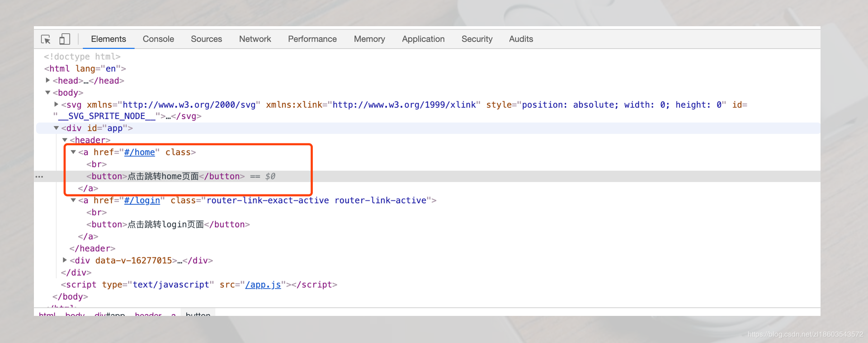Viewport: 868px width, 343px height.
Task: Click the __SVG_SPRITE_NODE__ id value
Action: tap(107, 116)
